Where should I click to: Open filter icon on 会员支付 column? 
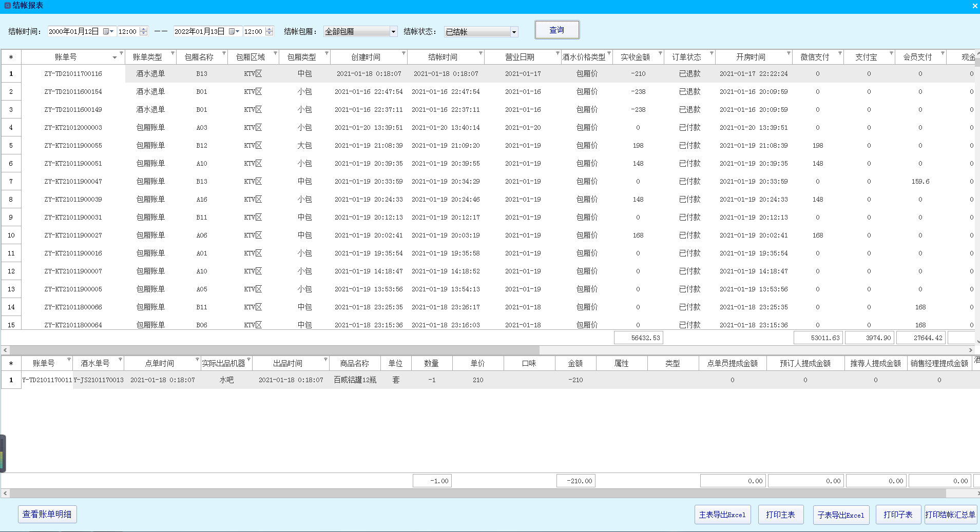click(x=943, y=53)
